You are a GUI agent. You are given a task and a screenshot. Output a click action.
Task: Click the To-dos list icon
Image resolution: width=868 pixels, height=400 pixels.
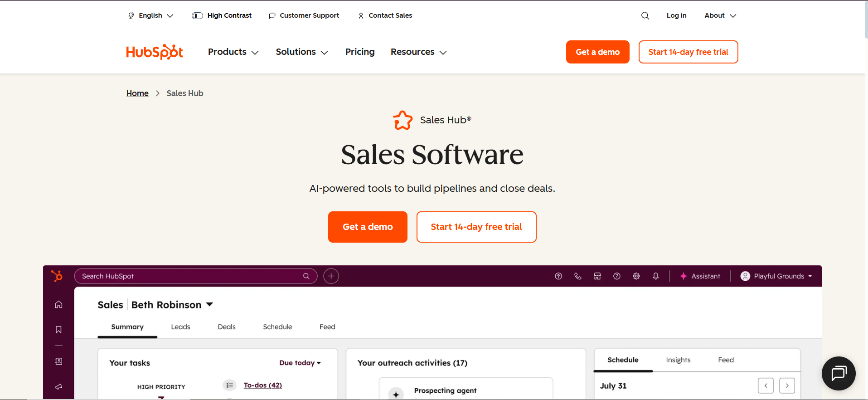pyautogui.click(x=230, y=385)
